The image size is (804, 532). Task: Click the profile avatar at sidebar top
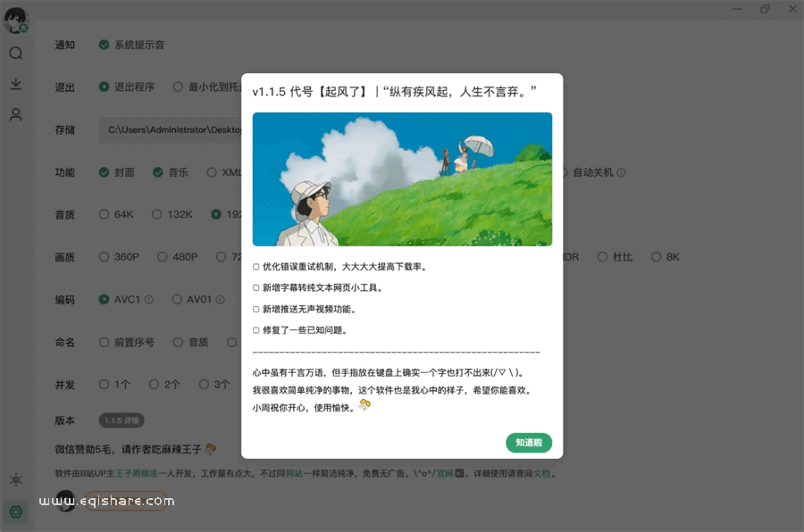click(x=16, y=20)
